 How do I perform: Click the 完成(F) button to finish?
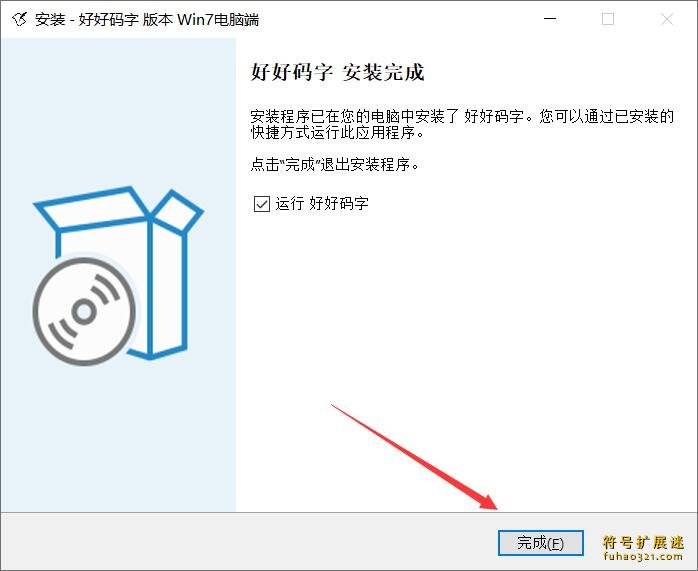(x=540, y=543)
